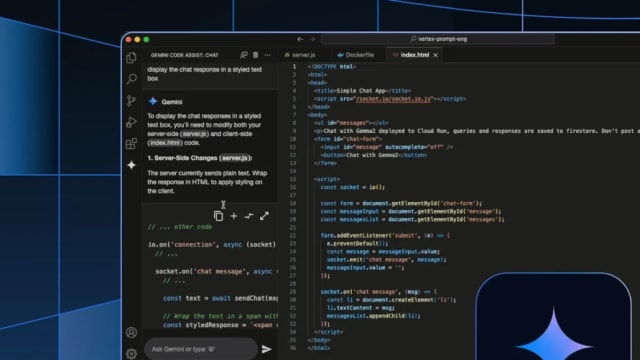The image size is (640, 360).
Task: Click the server.js chip in the Server-Side Changes heading
Action: coord(235,158)
